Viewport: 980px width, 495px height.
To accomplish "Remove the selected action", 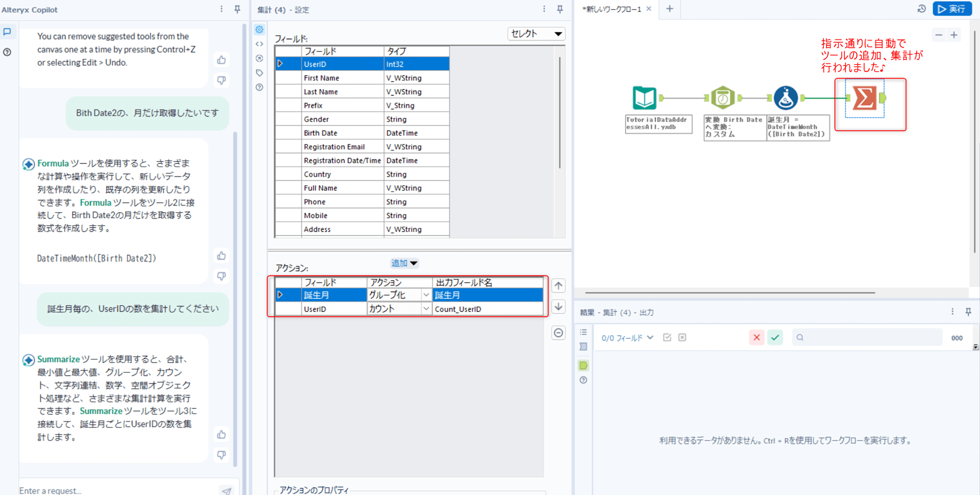I will [559, 333].
